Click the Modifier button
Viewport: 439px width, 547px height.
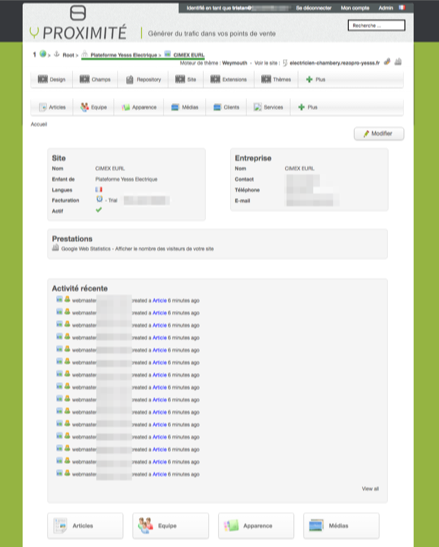pyautogui.click(x=379, y=134)
